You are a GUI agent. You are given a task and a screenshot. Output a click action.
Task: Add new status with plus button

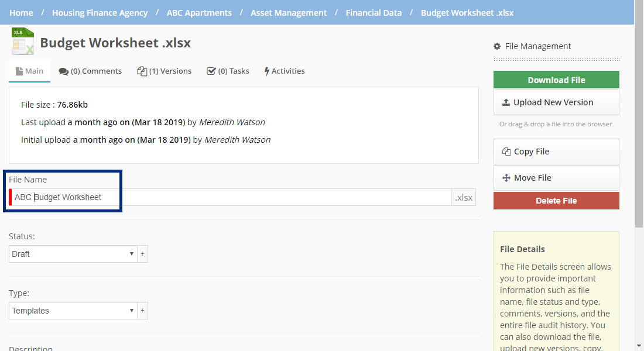pyautogui.click(x=142, y=254)
